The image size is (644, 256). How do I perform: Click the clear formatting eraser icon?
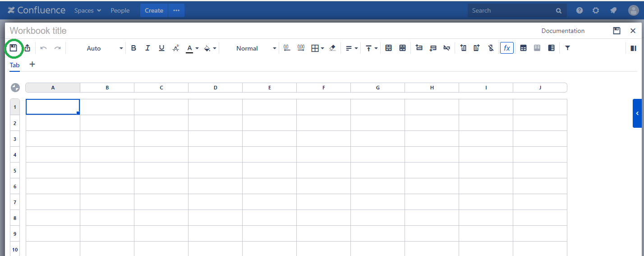point(332,48)
